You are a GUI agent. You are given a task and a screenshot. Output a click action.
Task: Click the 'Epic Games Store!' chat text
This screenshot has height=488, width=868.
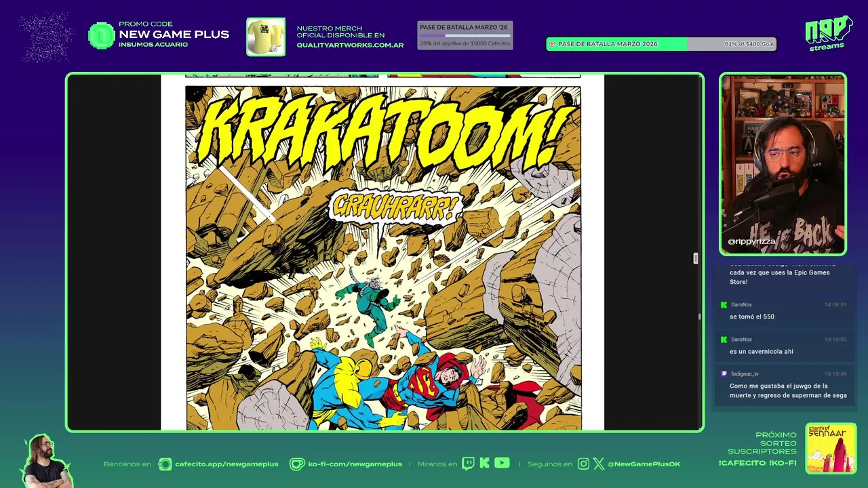(779, 277)
